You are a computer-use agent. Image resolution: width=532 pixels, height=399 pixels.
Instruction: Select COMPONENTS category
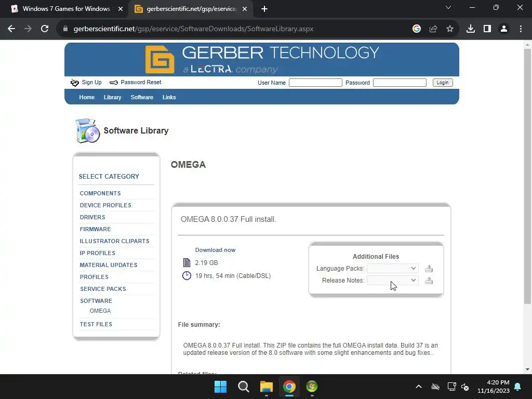100,193
